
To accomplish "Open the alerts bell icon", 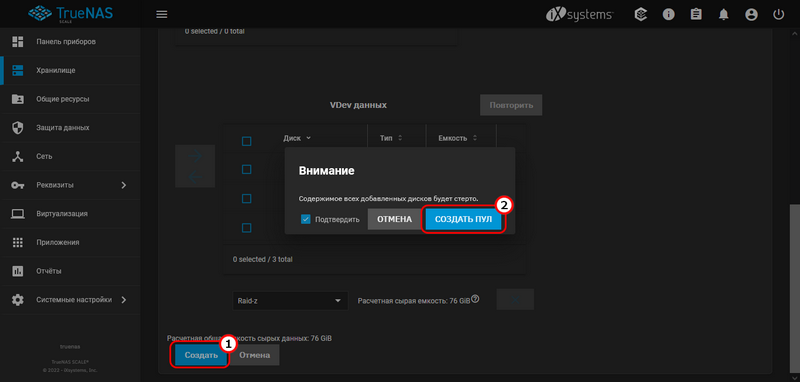I will tap(723, 14).
